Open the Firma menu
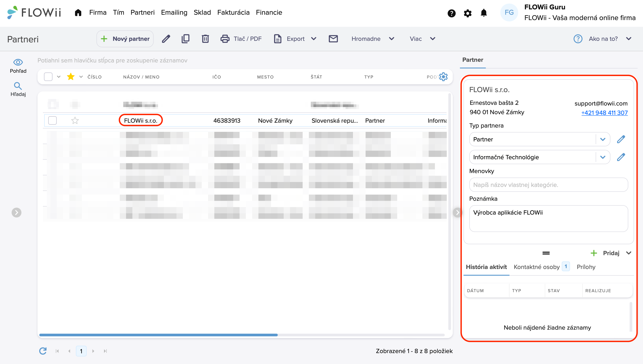The image size is (643, 364). point(98,12)
